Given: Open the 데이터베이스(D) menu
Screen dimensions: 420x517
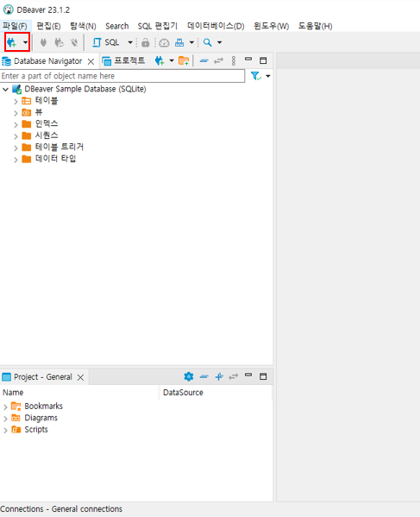Looking at the screenshot, I should [216, 26].
